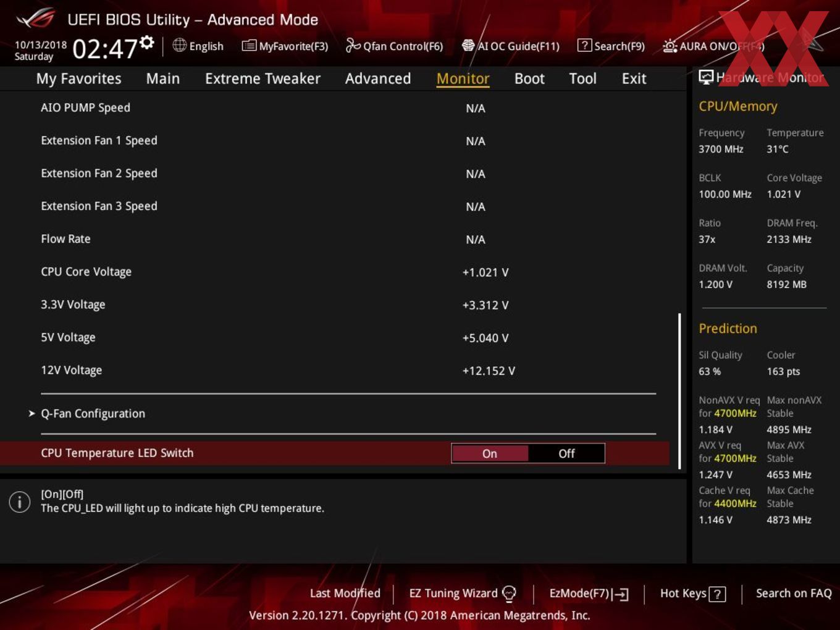Click the globe language icon
840x630 pixels.
pos(179,45)
